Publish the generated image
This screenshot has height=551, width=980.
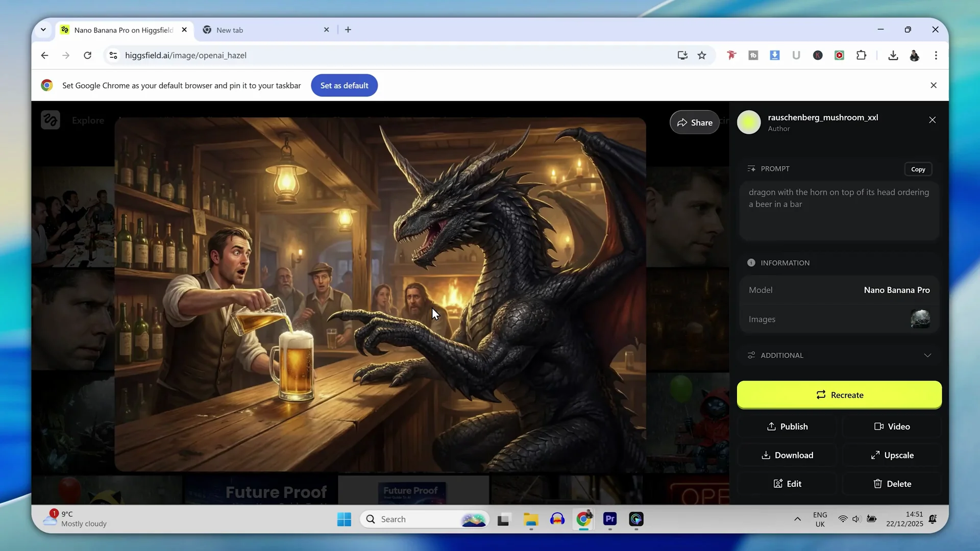[x=787, y=427]
